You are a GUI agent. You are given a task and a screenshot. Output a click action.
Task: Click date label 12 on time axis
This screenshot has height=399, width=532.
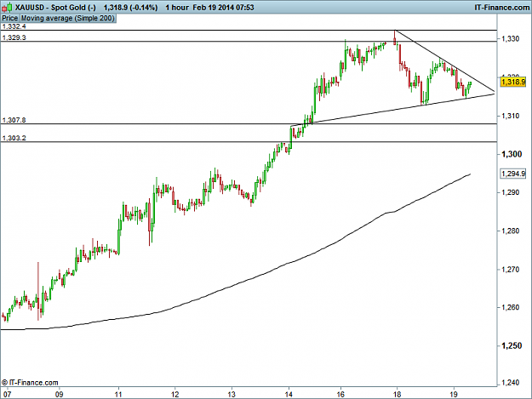click(x=174, y=394)
